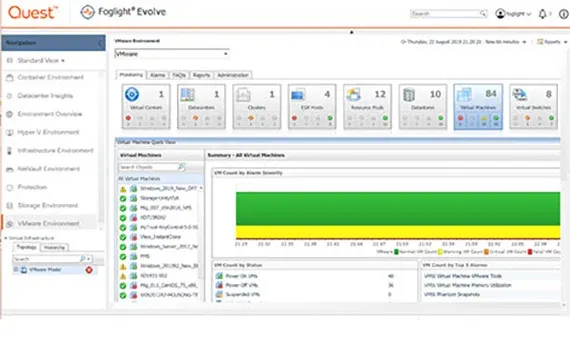The image size is (570, 364).
Task: Open the VMware selection combo box
Action: pos(172,54)
